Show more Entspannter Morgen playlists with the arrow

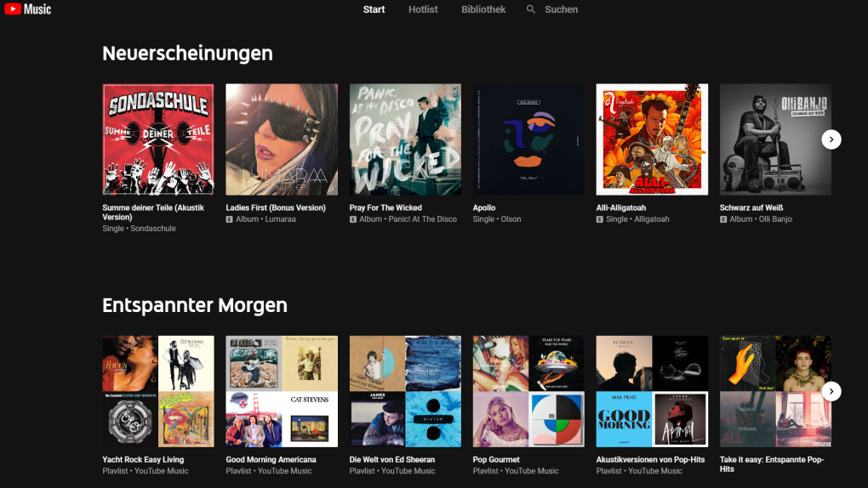coord(831,391)
